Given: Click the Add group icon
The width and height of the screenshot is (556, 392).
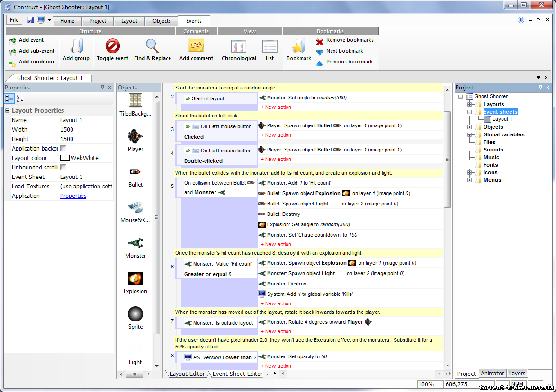Looking at the screenshot, I should (x=76, y=46).
